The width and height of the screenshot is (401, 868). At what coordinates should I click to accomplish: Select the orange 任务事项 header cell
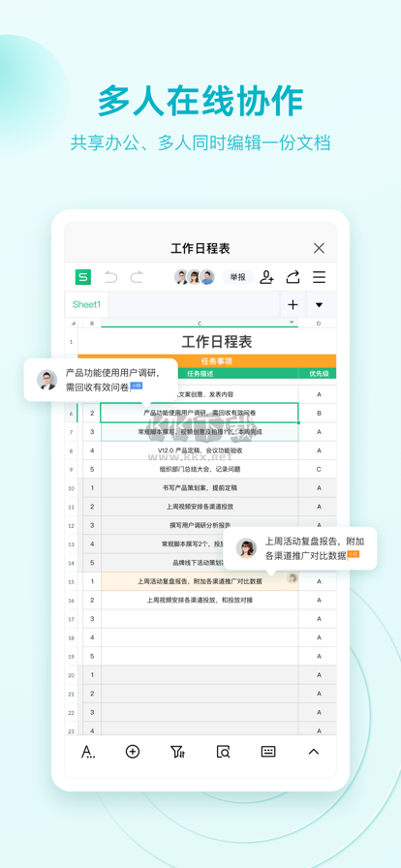(x=207, y=361)
